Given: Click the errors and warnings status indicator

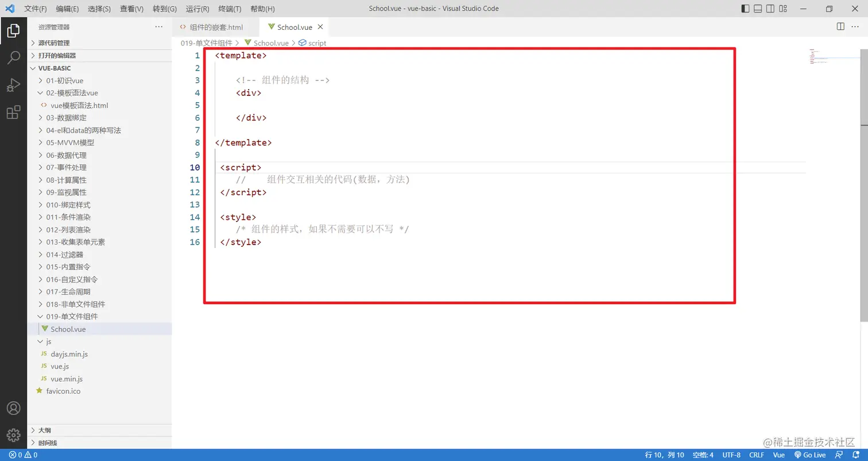Looking at the screenshot, I should pos(23,455).
